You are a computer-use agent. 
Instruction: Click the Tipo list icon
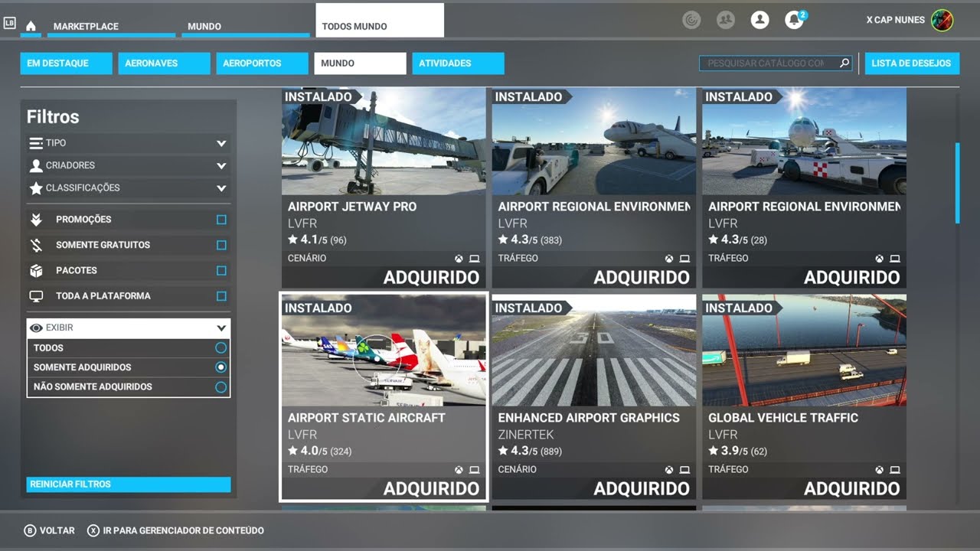pyautogui.click(x=36, y=143)
